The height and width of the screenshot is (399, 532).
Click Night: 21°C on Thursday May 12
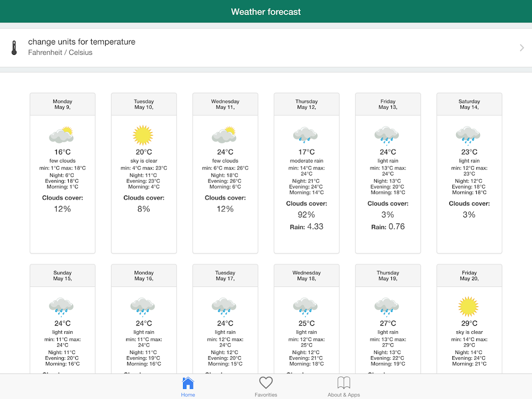click(306, 181)
